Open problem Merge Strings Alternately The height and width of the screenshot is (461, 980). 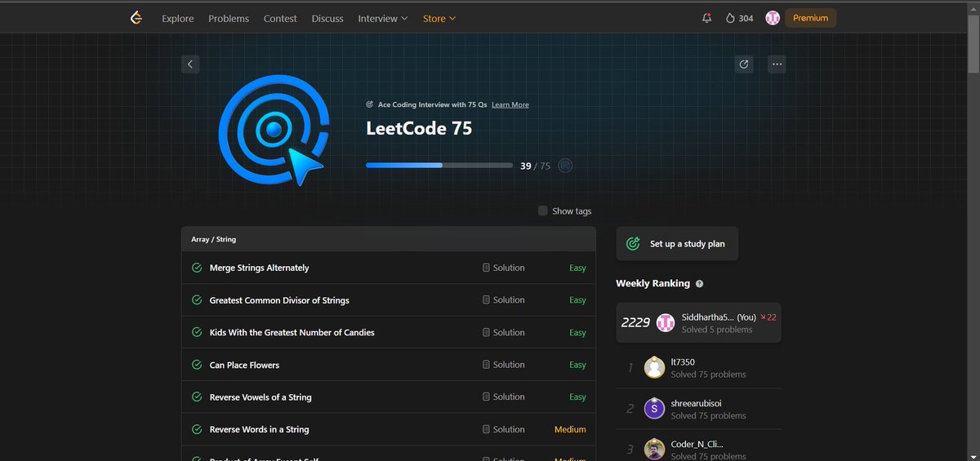pyautogui.click(x=259, y=268)
